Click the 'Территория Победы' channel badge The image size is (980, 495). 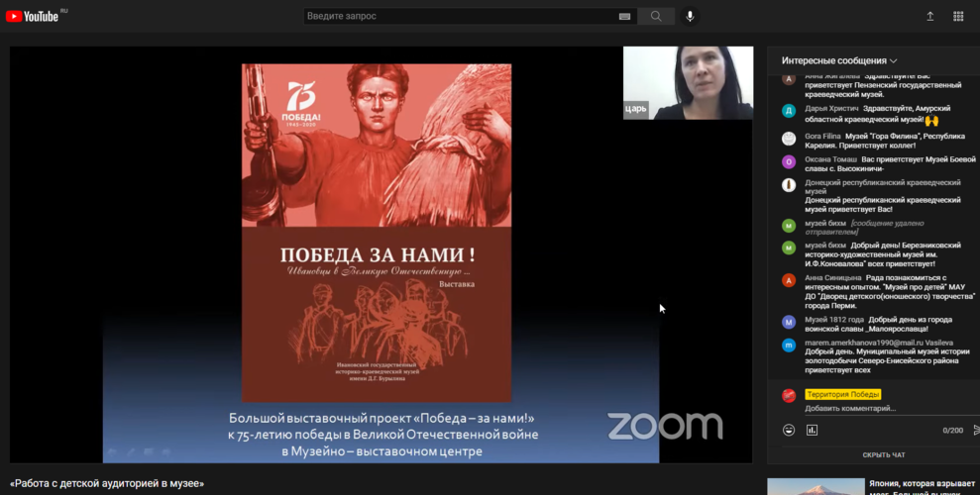[842, 394]
